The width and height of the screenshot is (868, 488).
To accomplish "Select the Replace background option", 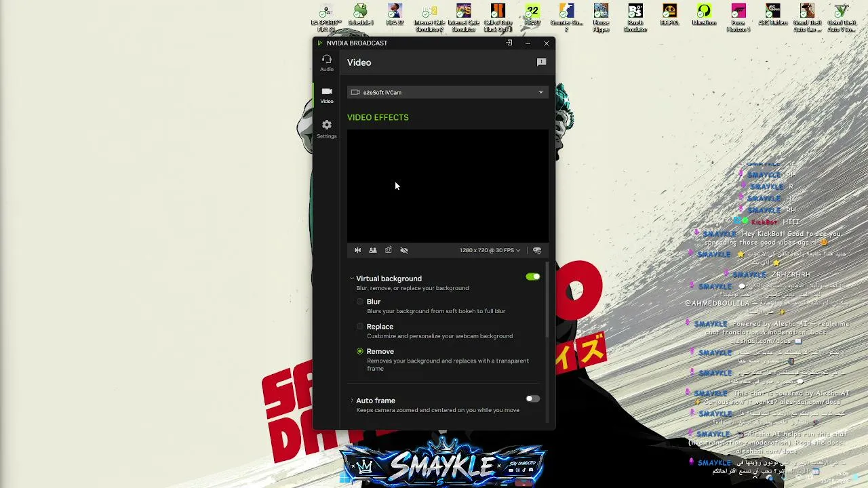I will point(360,327).
